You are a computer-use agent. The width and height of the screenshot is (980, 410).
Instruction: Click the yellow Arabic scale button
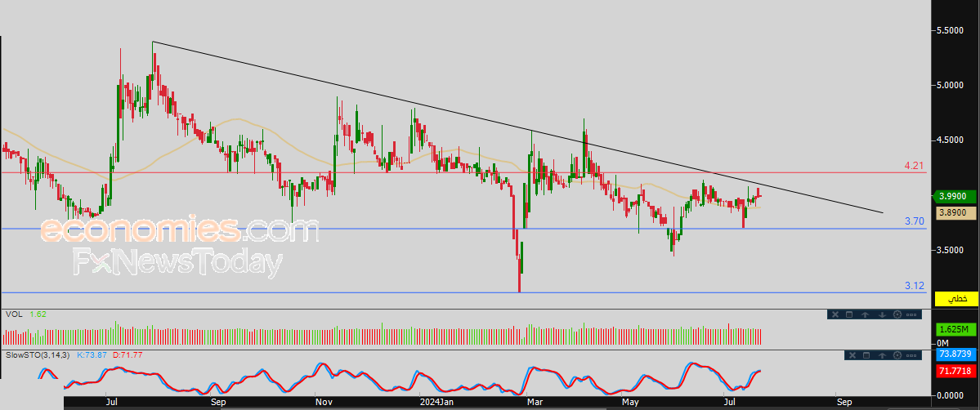[956, 300]
